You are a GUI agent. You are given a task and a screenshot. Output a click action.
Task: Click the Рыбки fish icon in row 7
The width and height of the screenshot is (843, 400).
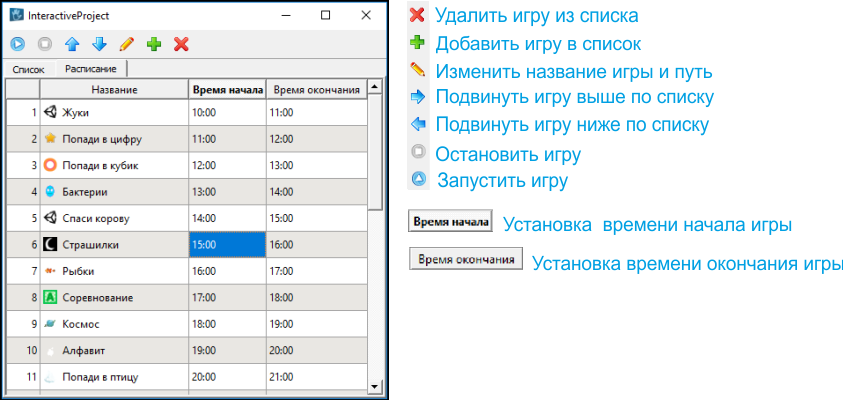click(50, 270)
